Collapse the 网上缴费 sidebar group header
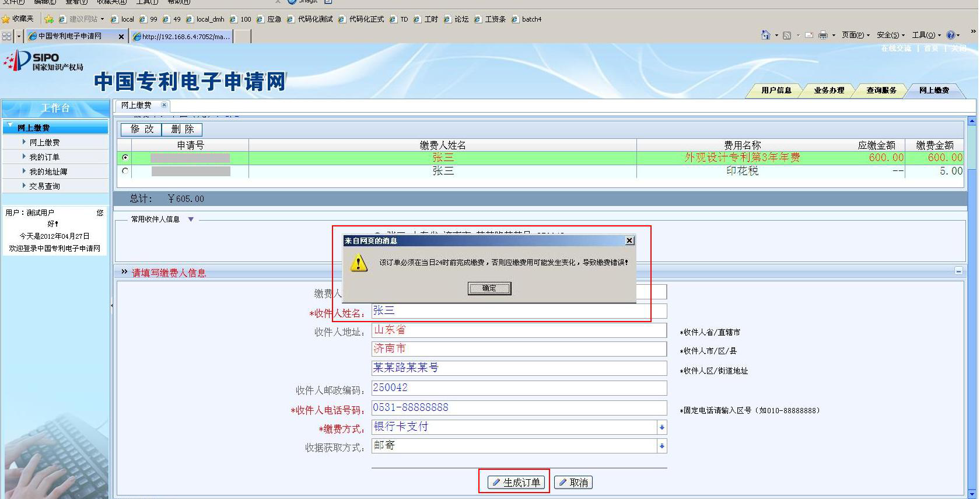Screen dimensions: 980x499 55,127
